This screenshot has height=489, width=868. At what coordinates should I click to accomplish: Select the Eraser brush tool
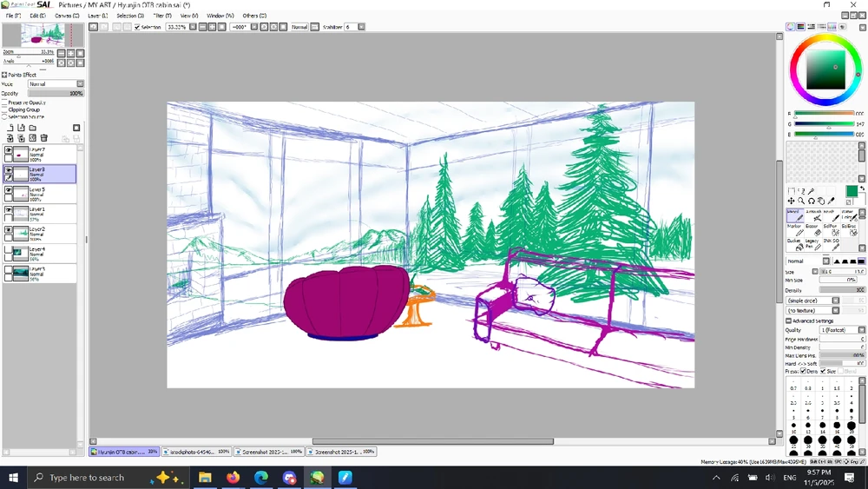click(812, 230)
